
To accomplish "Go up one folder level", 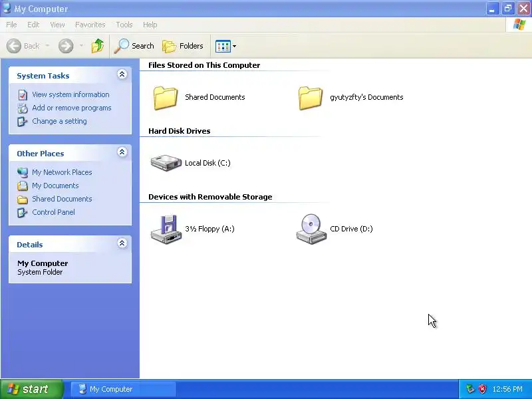I will (x=98, y=46).
